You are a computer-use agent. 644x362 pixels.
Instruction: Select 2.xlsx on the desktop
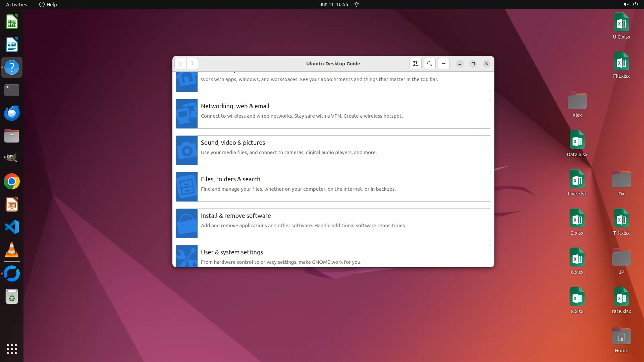[x=577, y=222]
